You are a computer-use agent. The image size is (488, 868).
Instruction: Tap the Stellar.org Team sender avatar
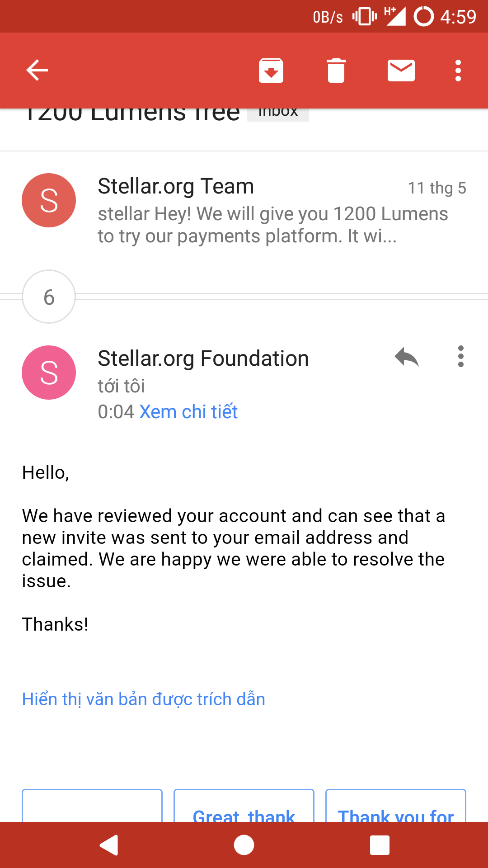tap(49, 200)
